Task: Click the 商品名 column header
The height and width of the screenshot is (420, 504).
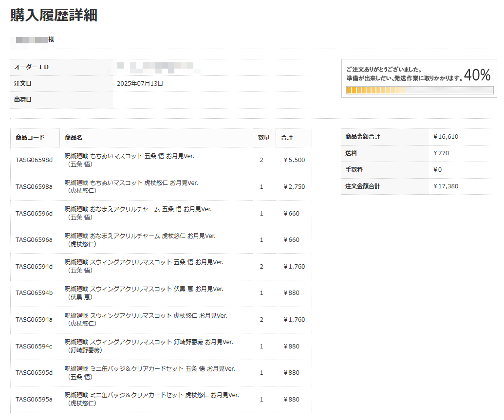Action: click(74, 138)
